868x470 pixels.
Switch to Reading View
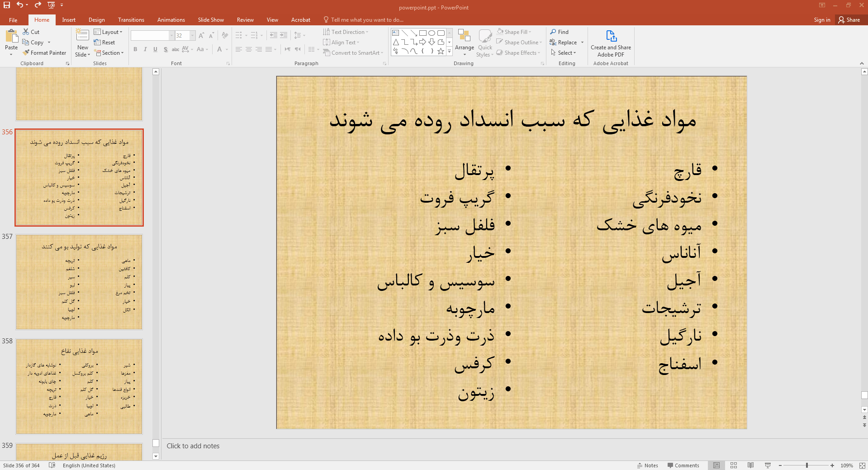click(x=751, y=465)
